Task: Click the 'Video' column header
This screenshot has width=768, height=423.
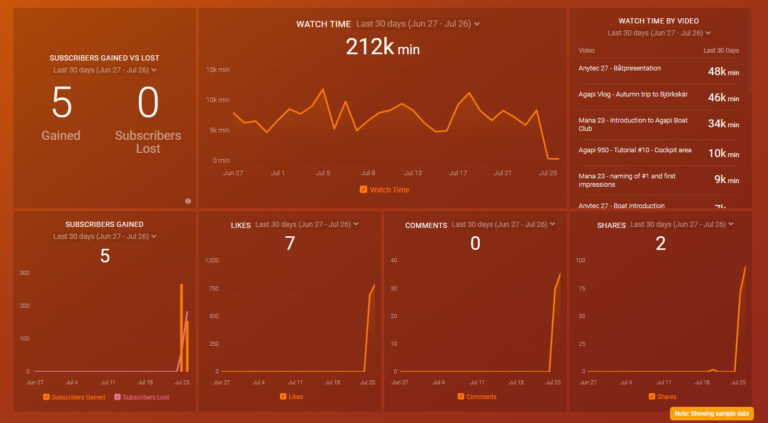Action: pos(587,50)
